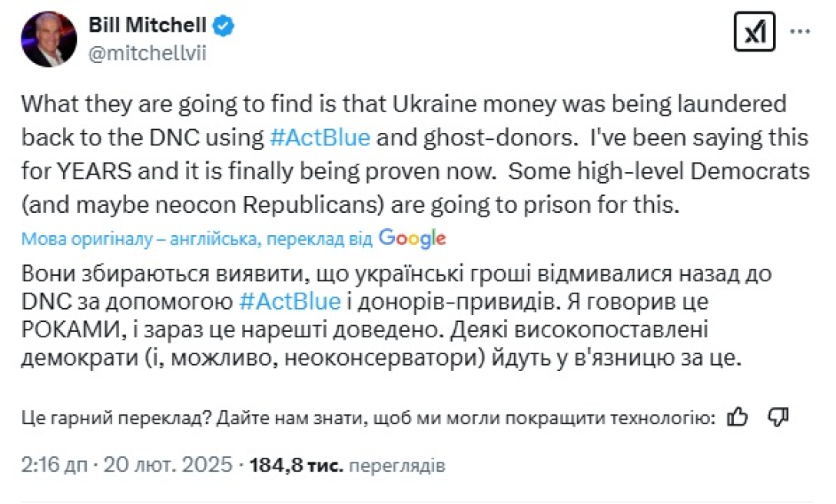
Task: Rate the translation with thumbs down
Action: (x=778, y=417)
